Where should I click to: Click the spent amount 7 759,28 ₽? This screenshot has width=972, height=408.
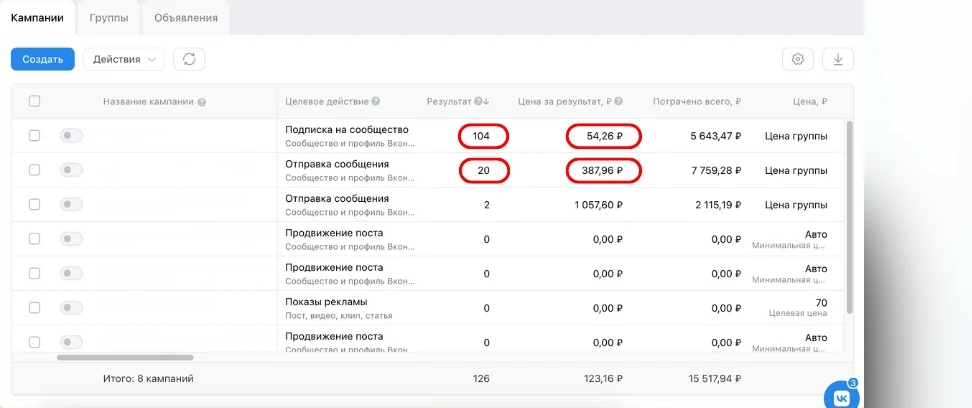click(x=716, y=171)
